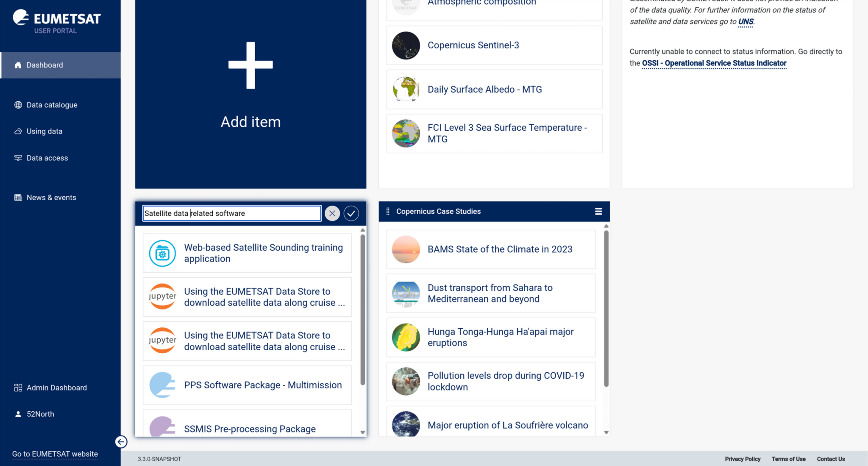Open the Privacy Policy link
The image size is (868, 466).
[743, 459]
